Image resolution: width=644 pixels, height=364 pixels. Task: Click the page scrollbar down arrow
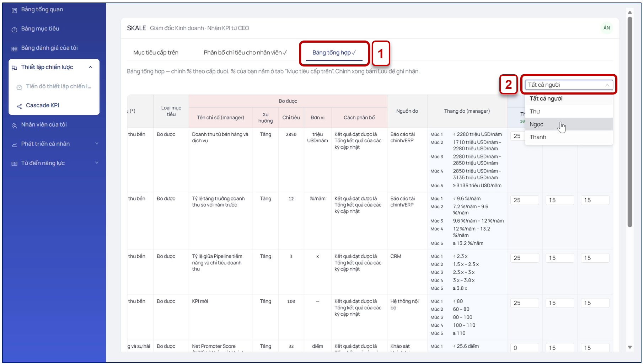(630, 347)
